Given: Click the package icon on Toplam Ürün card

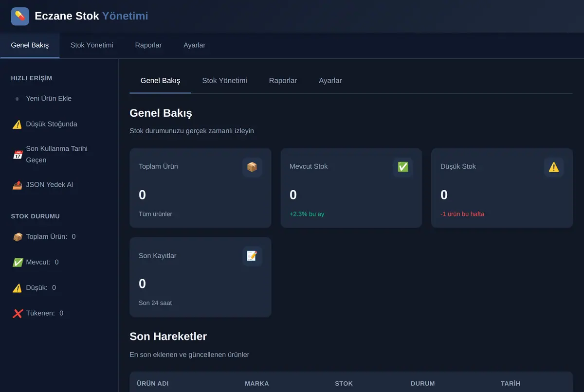Looking at the screenshot, I should click(x=252, y=167).
